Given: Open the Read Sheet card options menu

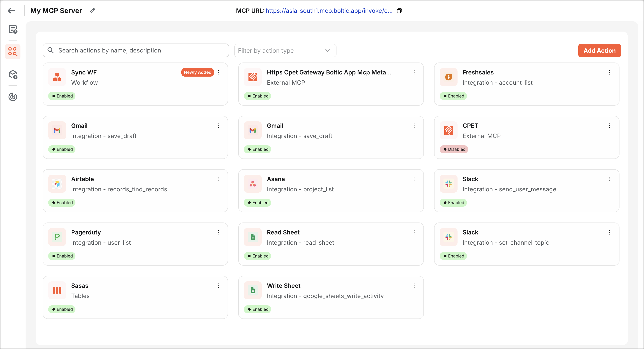Looking at the screenshot, I should (x=414, y=232).
